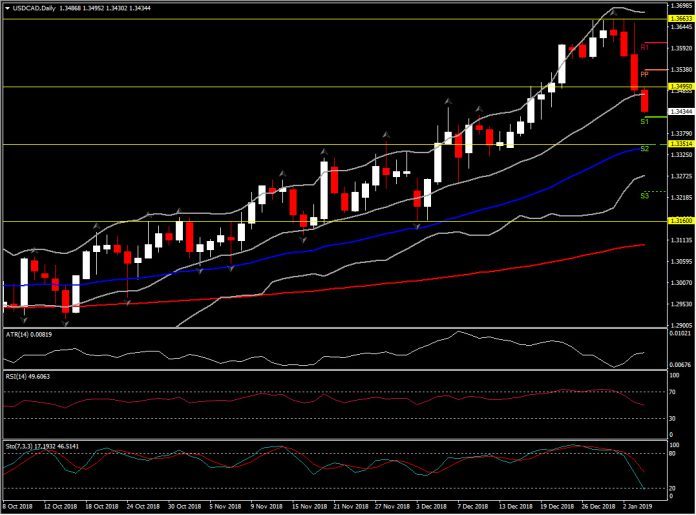Select the ATR(14) 0.00819 indicator label
This screenshot has height=515, width=696.
(29, 334)
